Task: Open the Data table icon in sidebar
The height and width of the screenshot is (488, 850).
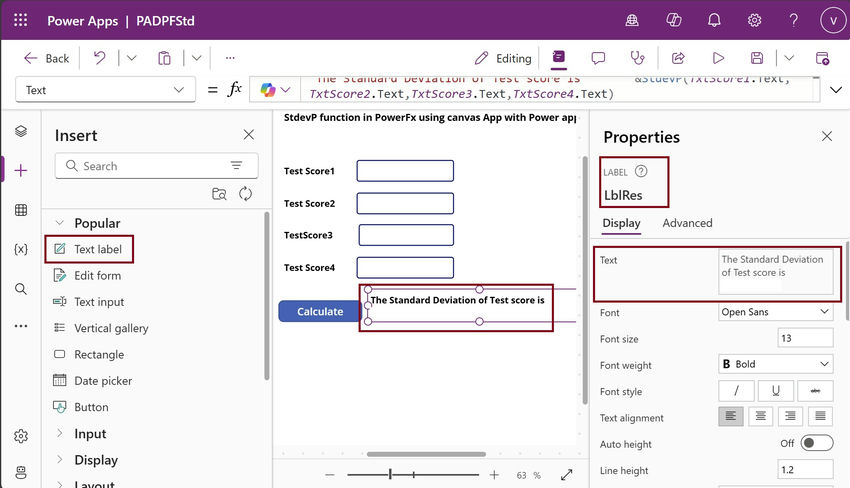Action: click(21, 210)
